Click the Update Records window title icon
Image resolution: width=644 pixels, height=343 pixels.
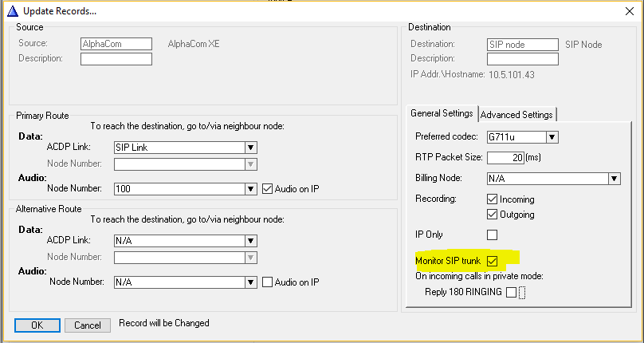tap(11, 10)
